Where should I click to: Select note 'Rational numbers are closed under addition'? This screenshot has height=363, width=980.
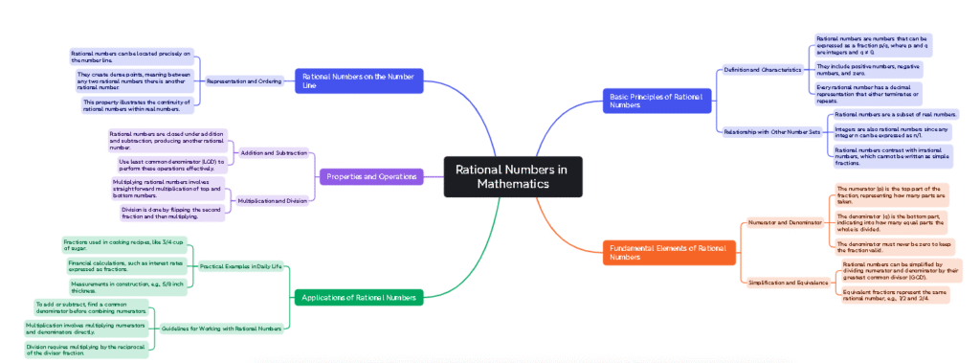click(x=167, y=141)
